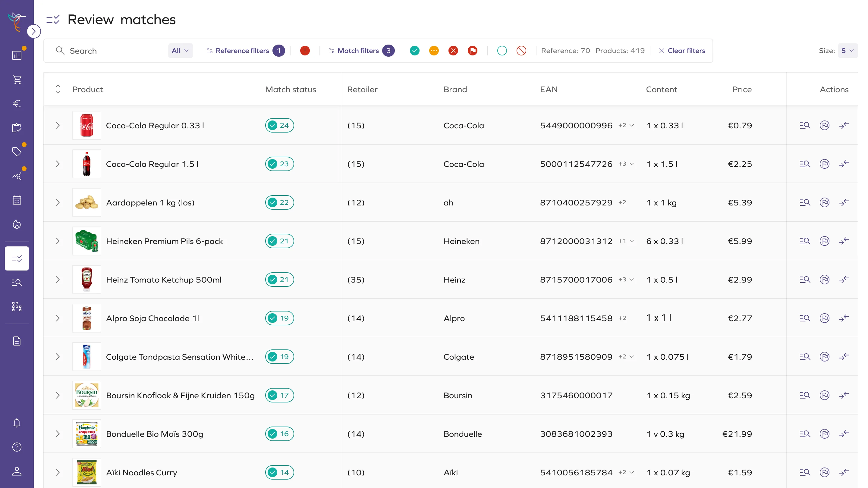The image size is (868, 488).
Task: Open the 24 match status badge
Action: 279,126
